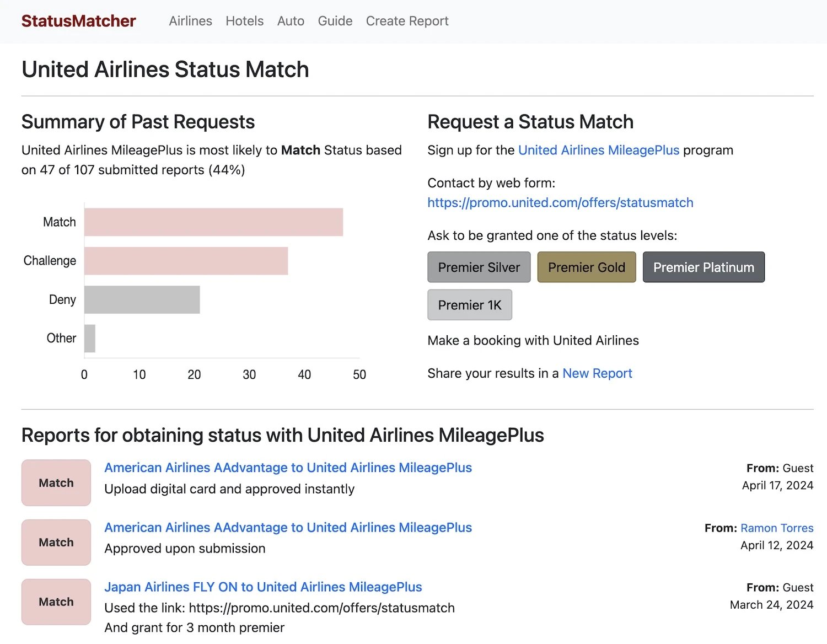This screenshot has height=644, width=827.
Task: Open Japan Airlines FLY ON report link
Action: pos(263,587)
